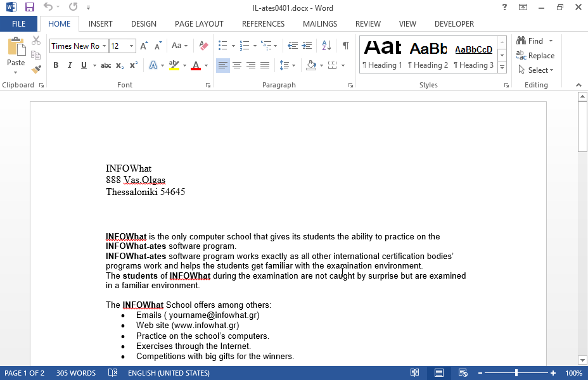Image resolution: width=588 pixels, height=380 pixels.
Task: Open the Font dialog launcher
Action: coord(208,85)
